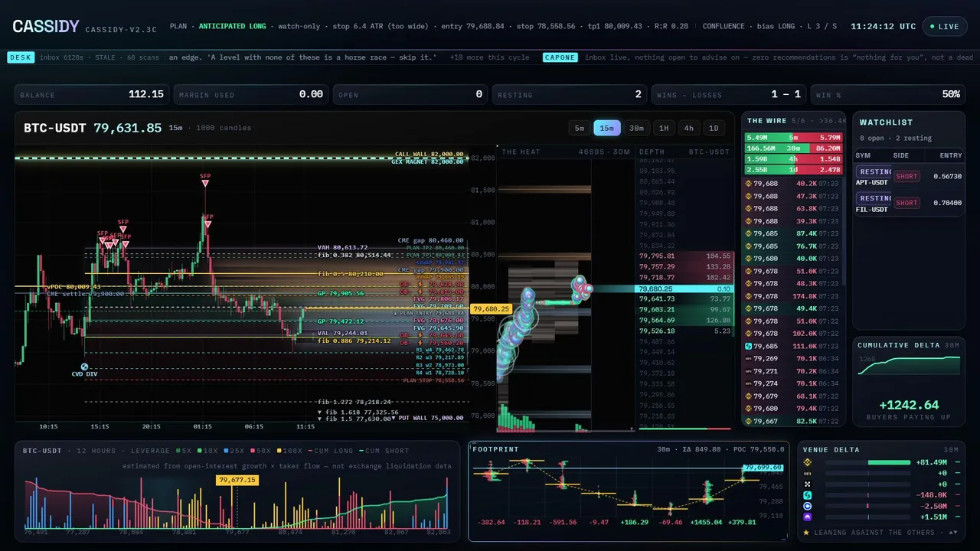980x551 pixels.
Task: Click the MARGIN USED card
Action: 251,95
